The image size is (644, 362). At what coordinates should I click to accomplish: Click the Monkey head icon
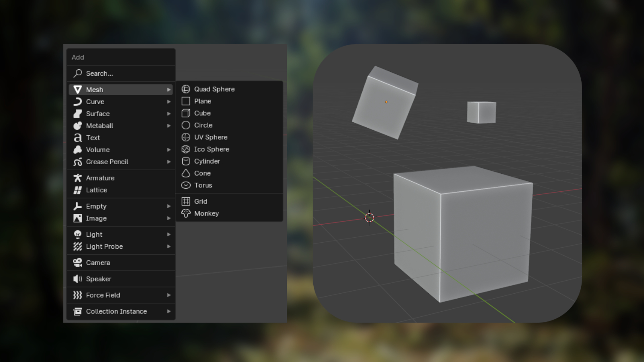pyautogui.click(x=186, y=214)
